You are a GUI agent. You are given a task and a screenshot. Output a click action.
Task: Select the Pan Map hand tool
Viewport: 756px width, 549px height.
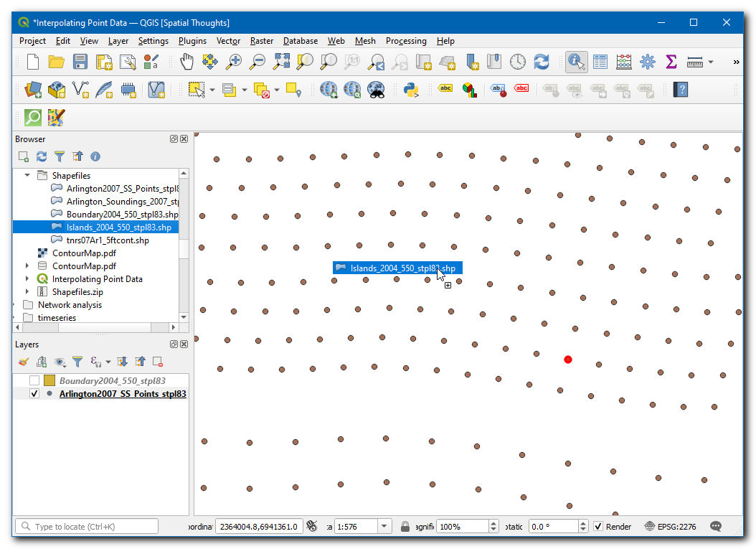click(x=186, y=62)
